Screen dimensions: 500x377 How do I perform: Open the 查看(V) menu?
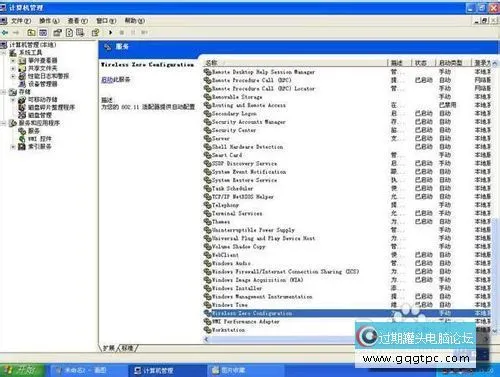[x=78, y=21]
